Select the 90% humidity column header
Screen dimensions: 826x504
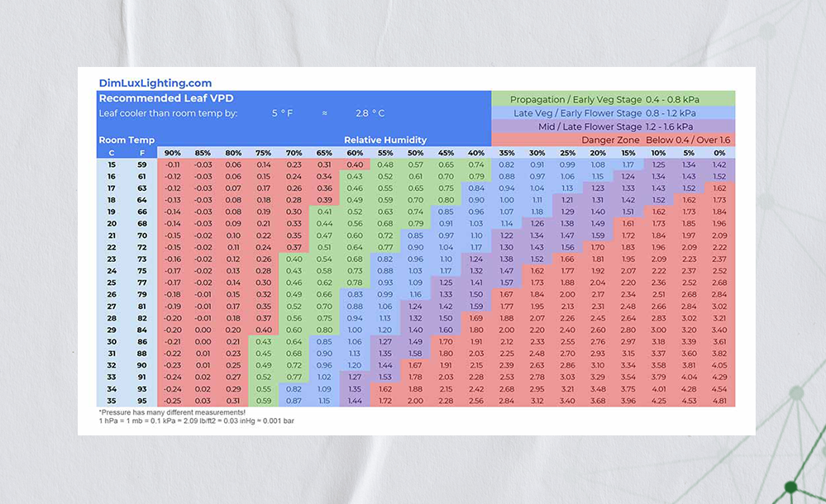pyautogui.click(x=172, y=153)
